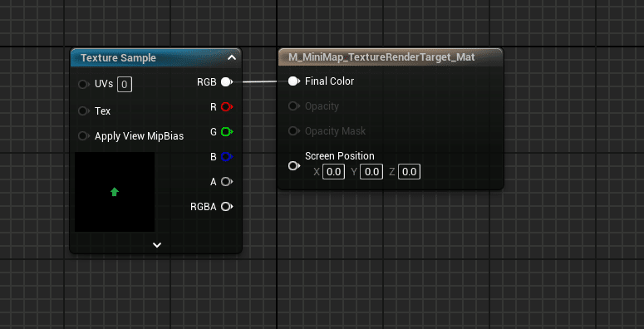Click the Screen Position Z value field
Image resolution: width=644 pixels, height=329 pixels.
click(409, 172)
